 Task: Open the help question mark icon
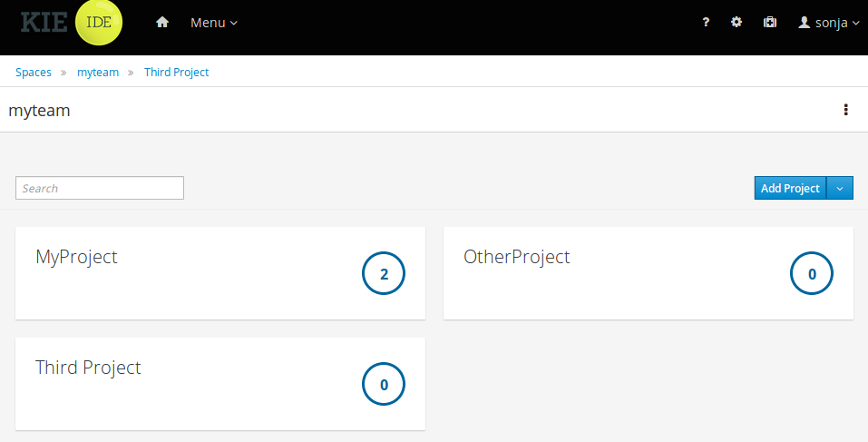pos(706,23)
